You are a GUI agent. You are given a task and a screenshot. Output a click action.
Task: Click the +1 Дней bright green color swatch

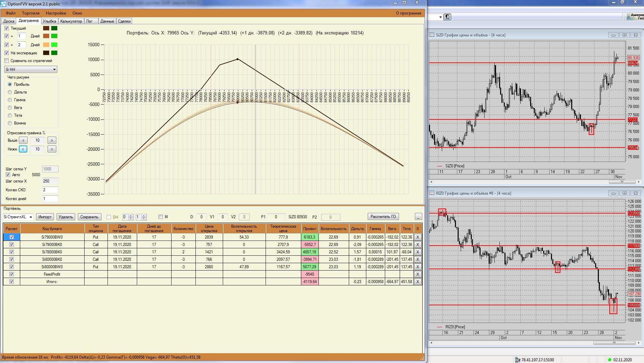(54, 36)
